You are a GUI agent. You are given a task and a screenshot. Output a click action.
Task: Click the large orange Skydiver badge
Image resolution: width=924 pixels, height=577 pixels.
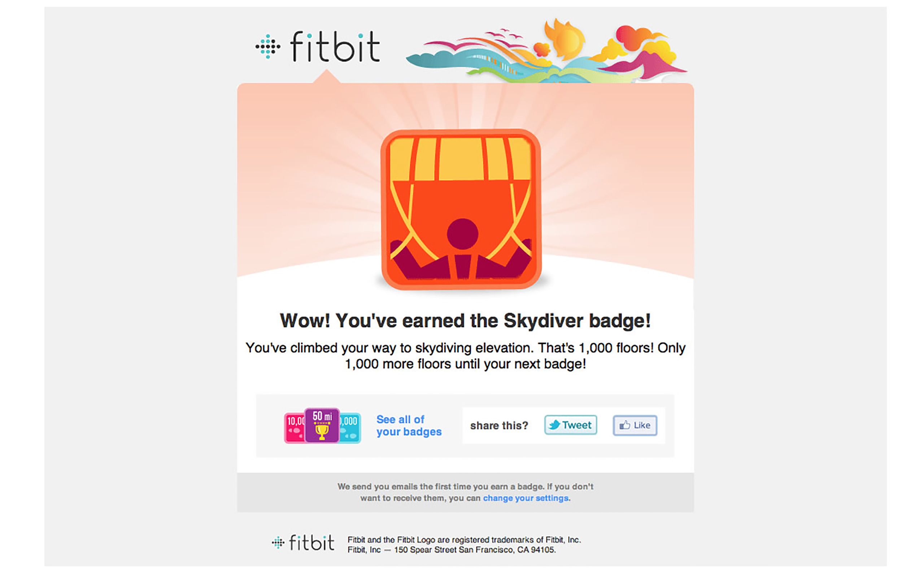[461, 210]
